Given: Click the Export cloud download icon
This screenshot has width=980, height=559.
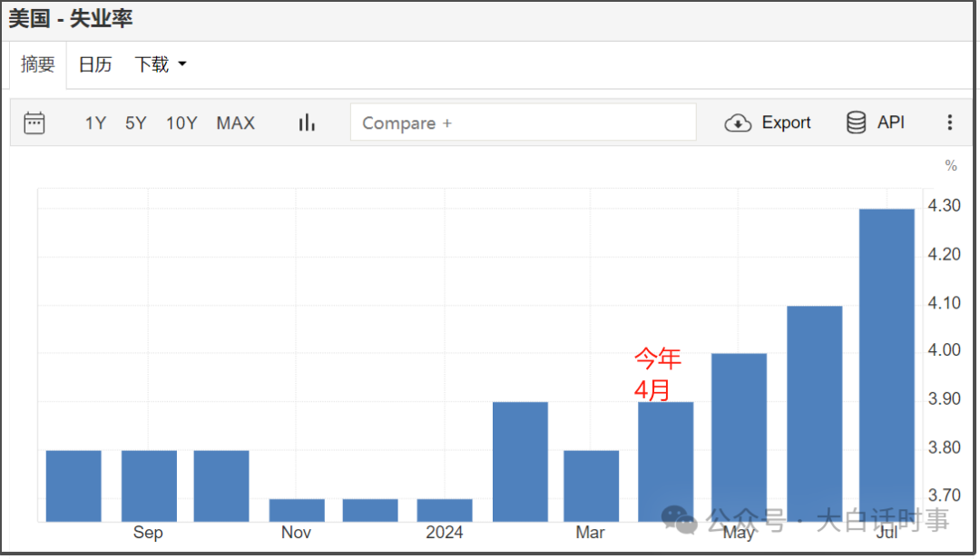Looking at the screenshot, I should coord(738,123).
